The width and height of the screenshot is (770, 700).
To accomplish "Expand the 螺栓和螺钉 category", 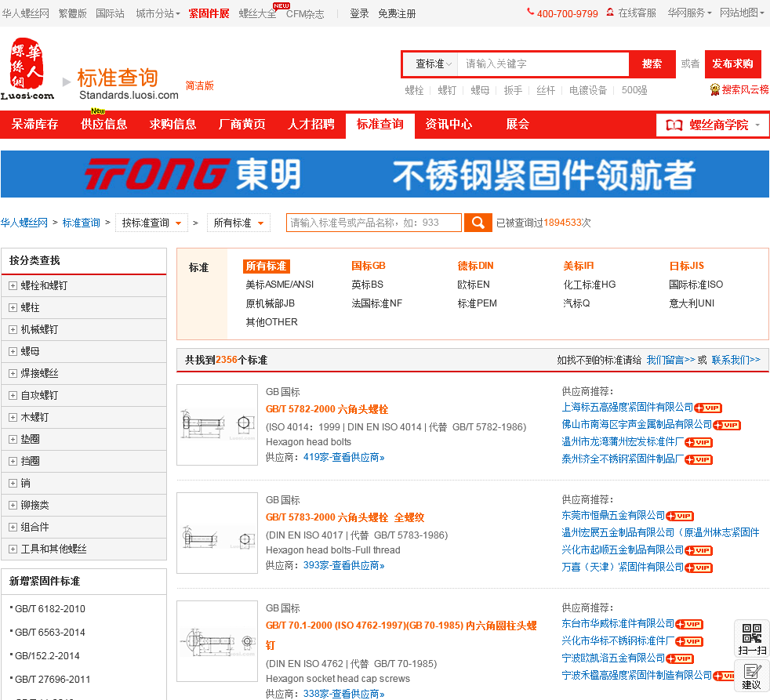I will (x=13, y=285).
